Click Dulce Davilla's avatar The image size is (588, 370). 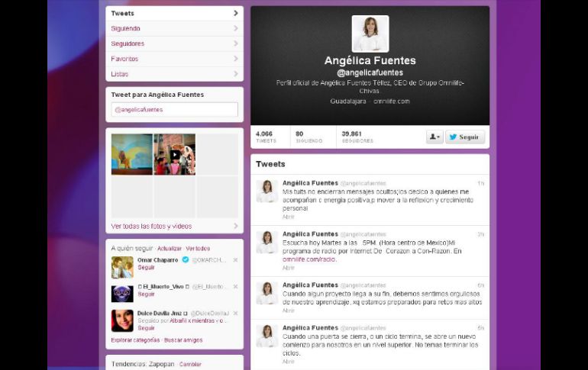122,320
